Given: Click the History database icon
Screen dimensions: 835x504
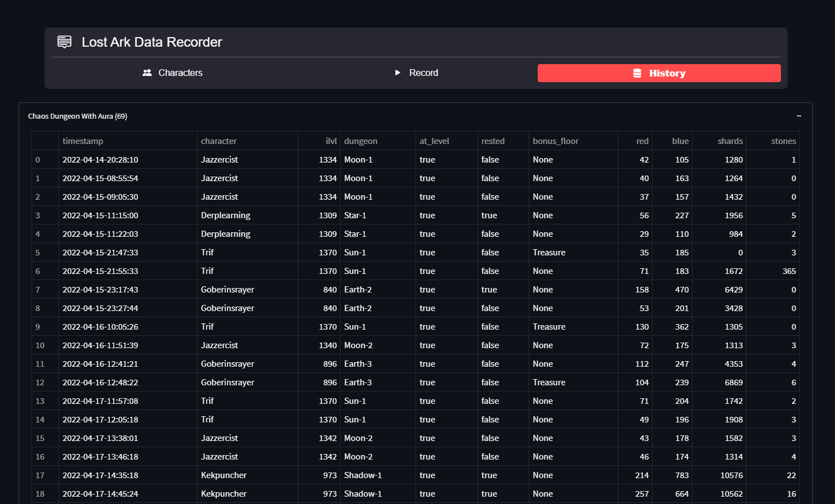Looking at the screenshot, I should [x=637, y=73].
